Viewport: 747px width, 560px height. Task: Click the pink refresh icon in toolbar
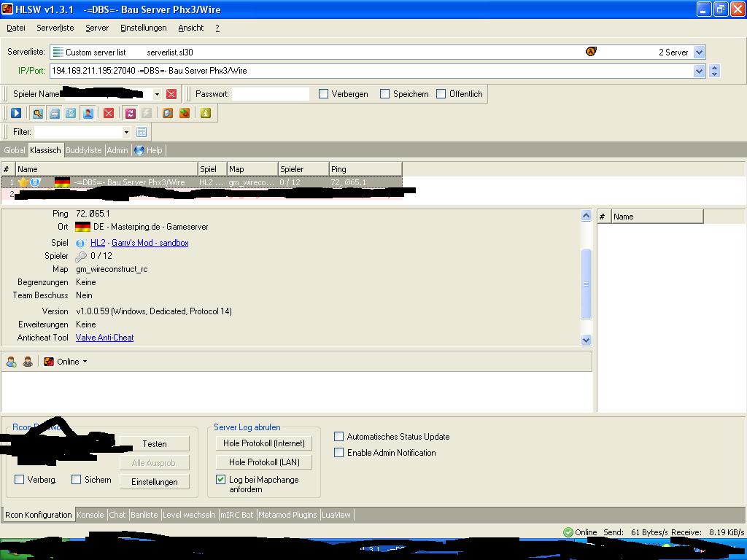(131, 113)
